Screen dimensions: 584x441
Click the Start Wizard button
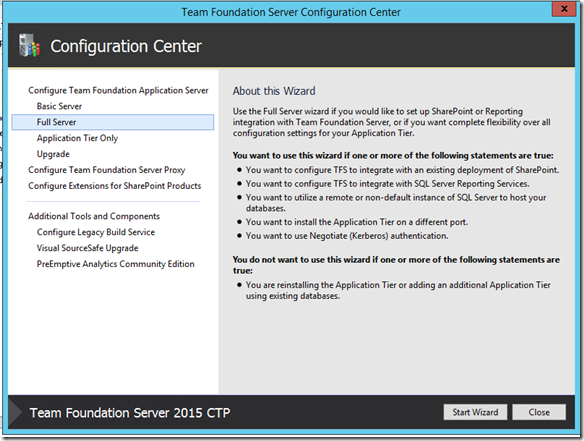(x=475, y=412)
